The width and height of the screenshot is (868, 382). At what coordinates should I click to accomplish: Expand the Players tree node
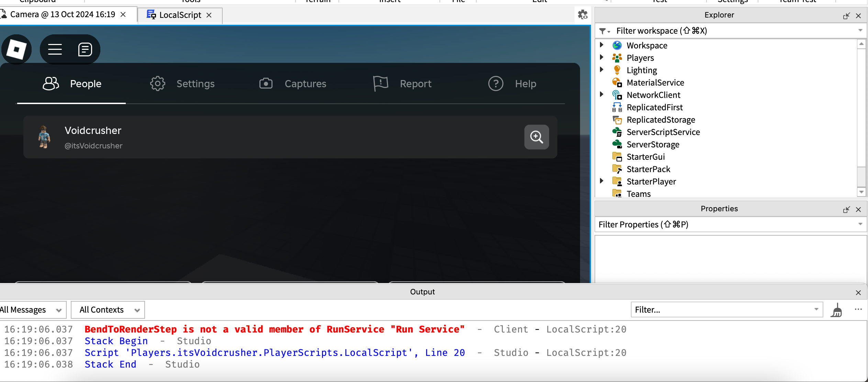pyautogui.click(x=602, y=57)
